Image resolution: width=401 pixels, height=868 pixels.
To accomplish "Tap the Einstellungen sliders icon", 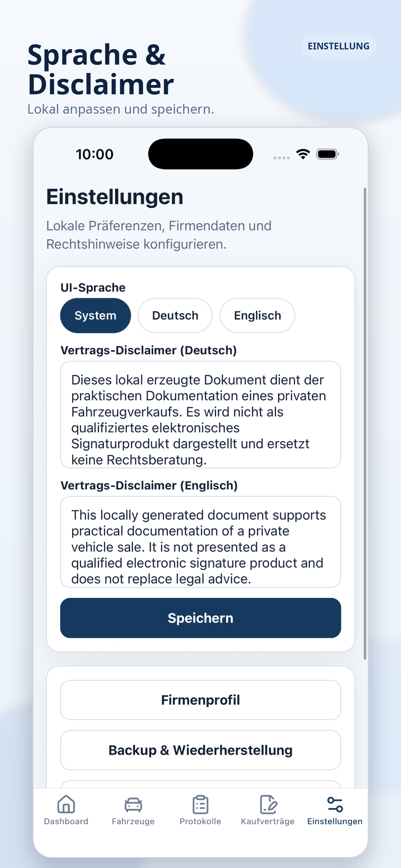I will pos(334,804).
